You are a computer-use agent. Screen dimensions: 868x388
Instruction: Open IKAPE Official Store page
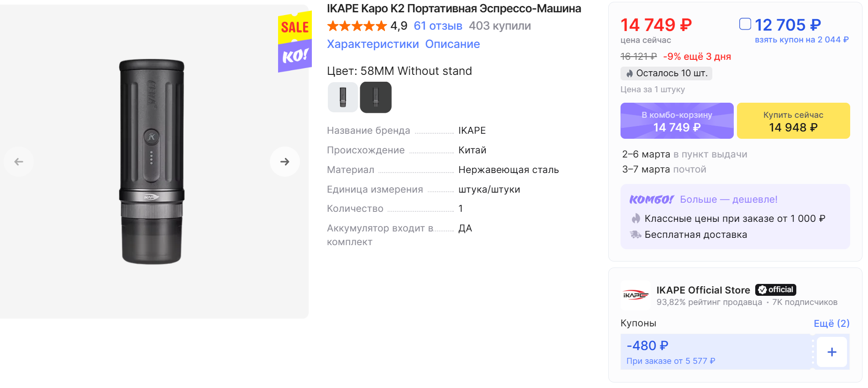(x=703, y=290)
